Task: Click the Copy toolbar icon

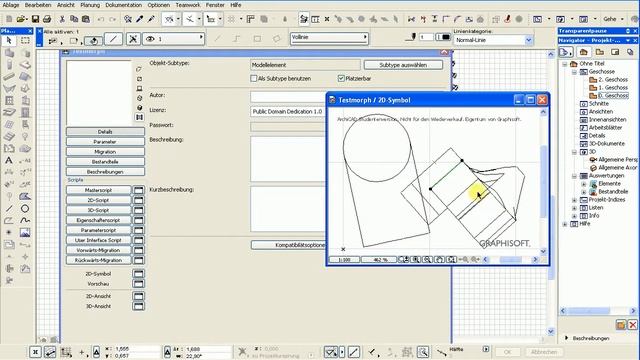Action: tap(74, 19)
